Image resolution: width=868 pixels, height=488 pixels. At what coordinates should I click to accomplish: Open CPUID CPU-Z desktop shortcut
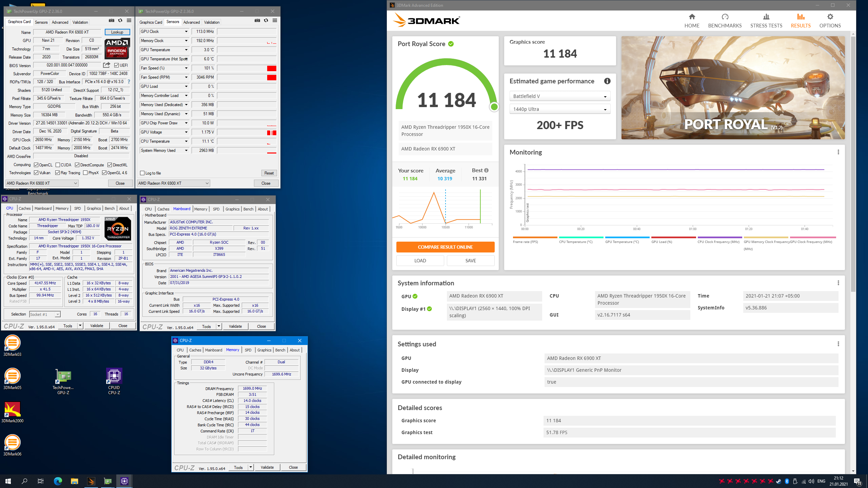[x=114, y=382]
